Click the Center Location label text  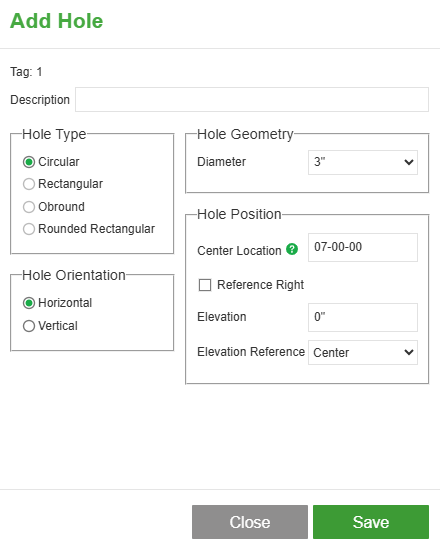click(x=239, y=251)
